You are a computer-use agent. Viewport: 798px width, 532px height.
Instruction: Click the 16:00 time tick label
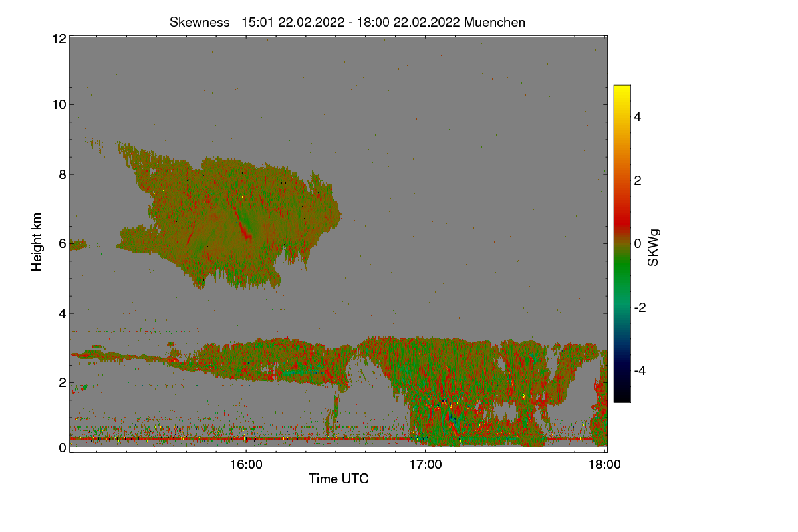(245, 465)
